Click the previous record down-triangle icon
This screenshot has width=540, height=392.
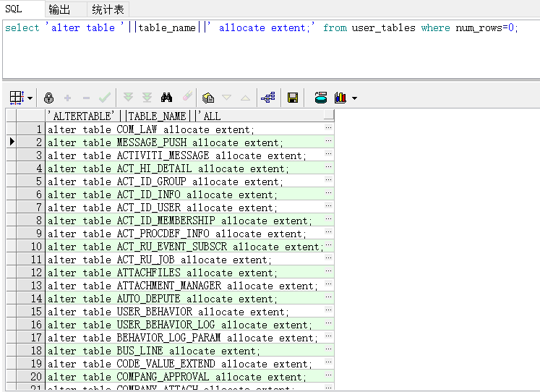pyautogui.click(x=226, y=98)
